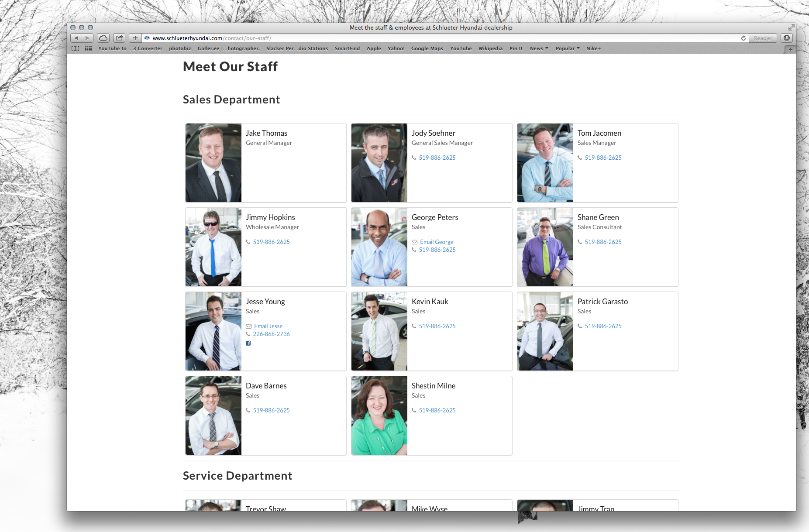
Task: Click Shestin Milne's staff photo
Action: tap(379, 415)
